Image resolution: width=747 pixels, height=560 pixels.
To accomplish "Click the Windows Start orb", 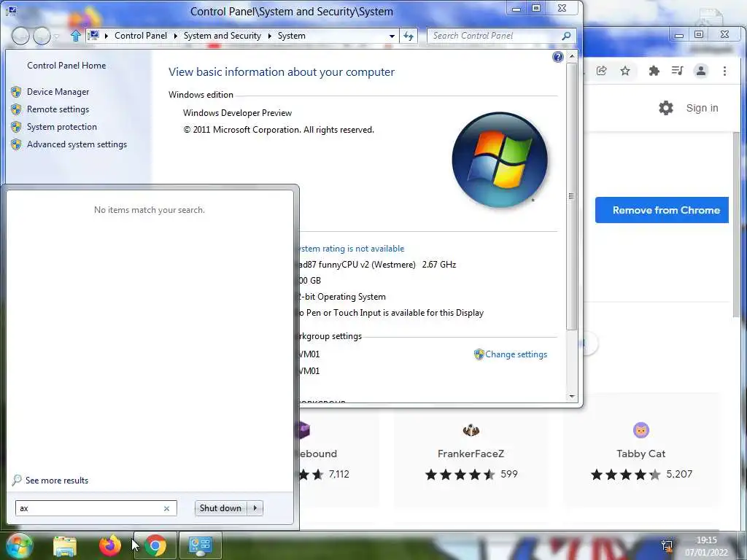I will pos(19,545).
